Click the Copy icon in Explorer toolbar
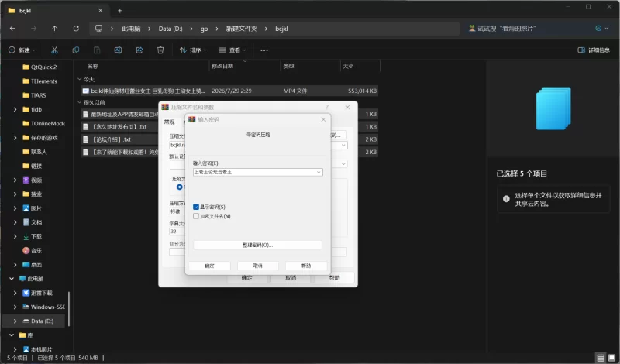This screenshot has width=620, height=364. (75, 50)
